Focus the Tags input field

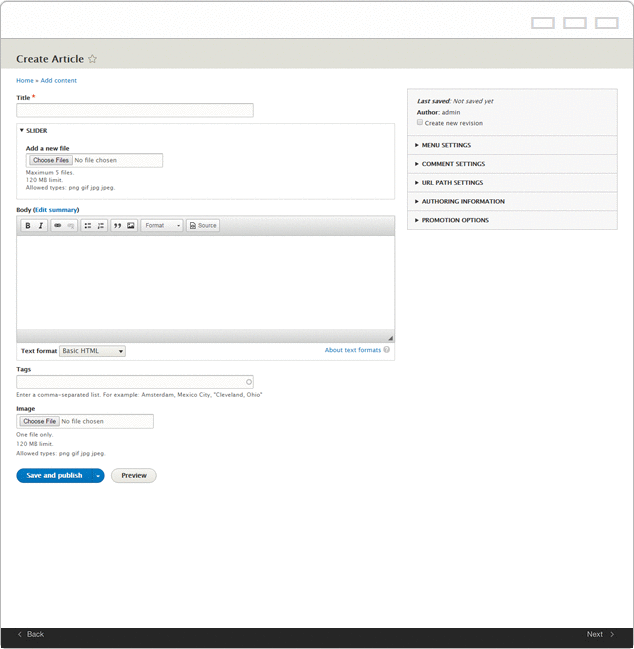tap(135, 382)
